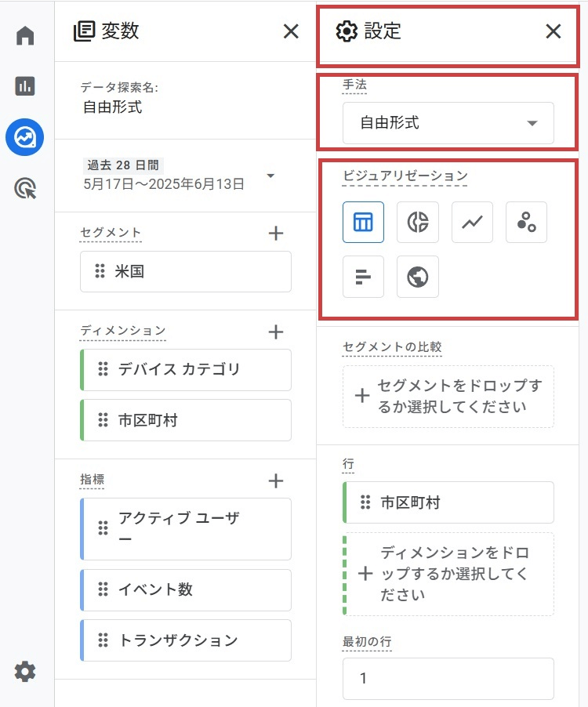Click the 行 section label
588x707 pixels.
coord(348,463)
